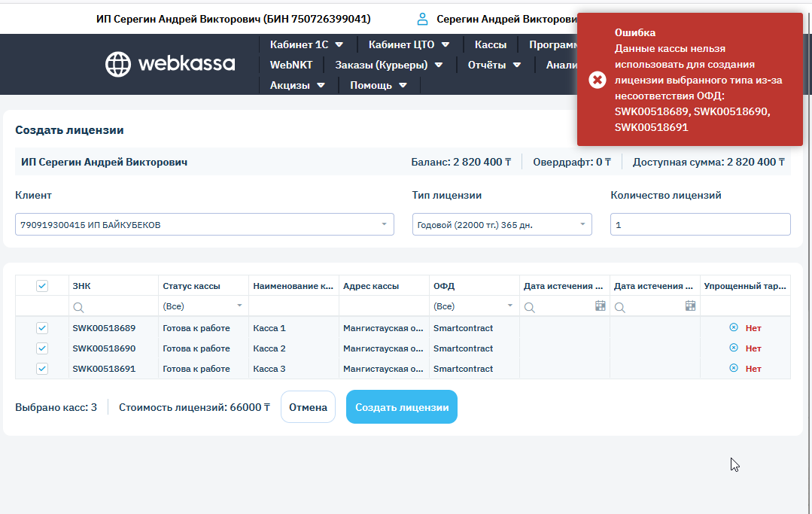Image resolution: width=812 pixels, height=514 pixels.
Task: Open Статус кассы filter dropdown
Action: point(203,306)
